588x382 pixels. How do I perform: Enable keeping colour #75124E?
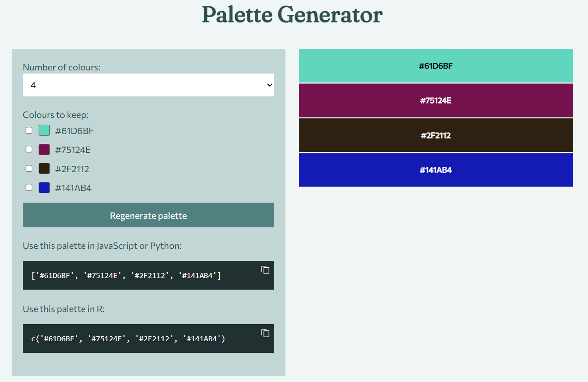click(29, 149)
